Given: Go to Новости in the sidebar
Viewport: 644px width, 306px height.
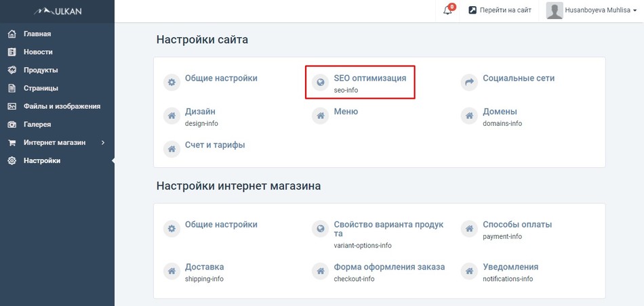Looking at the screenshot, I should (x=38, y=52).
